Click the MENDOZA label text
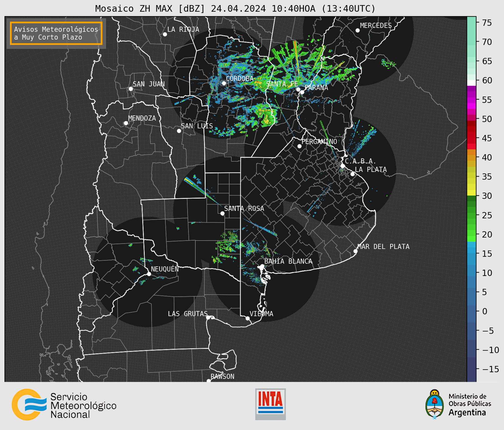The image size is (504, 430). coord(142,118)
